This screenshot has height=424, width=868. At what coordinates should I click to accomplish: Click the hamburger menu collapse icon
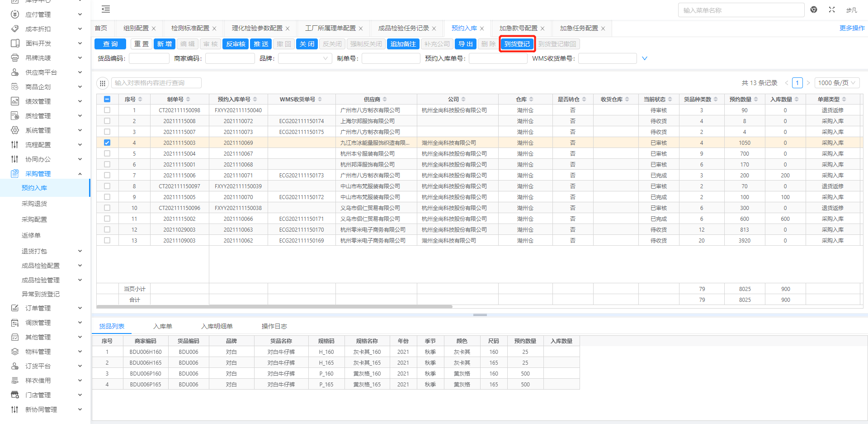tap(106, 9)
